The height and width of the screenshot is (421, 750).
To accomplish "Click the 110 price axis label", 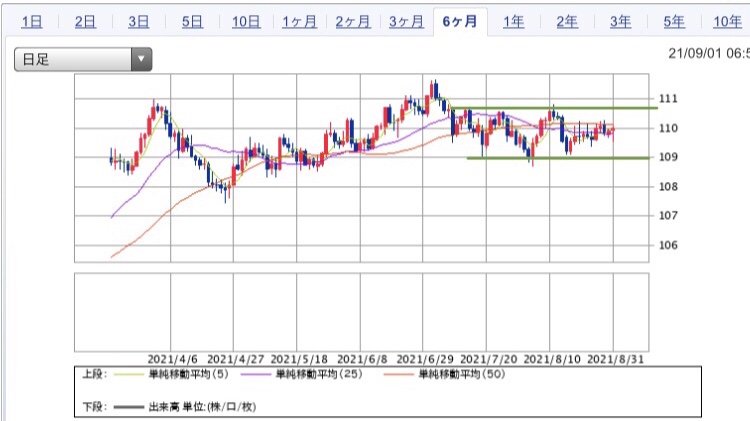I will 668,128.
